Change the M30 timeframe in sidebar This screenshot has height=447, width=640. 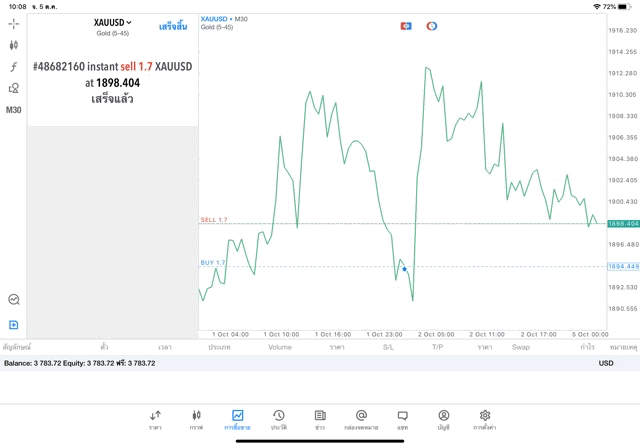tap(13, 110)
